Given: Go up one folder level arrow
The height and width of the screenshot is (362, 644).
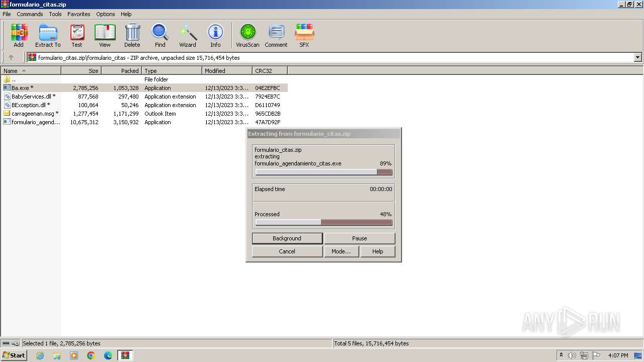Looking at the screenshot, I should point(11,58).
